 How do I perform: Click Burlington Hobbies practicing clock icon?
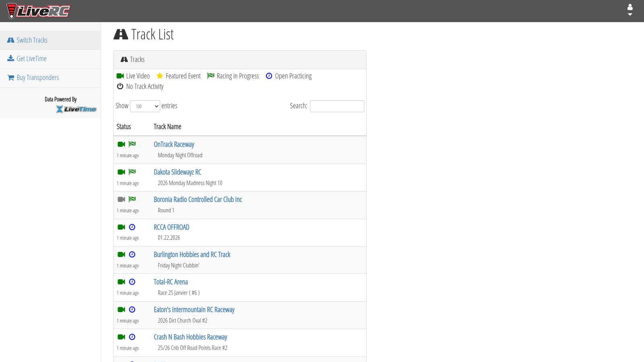132,255
